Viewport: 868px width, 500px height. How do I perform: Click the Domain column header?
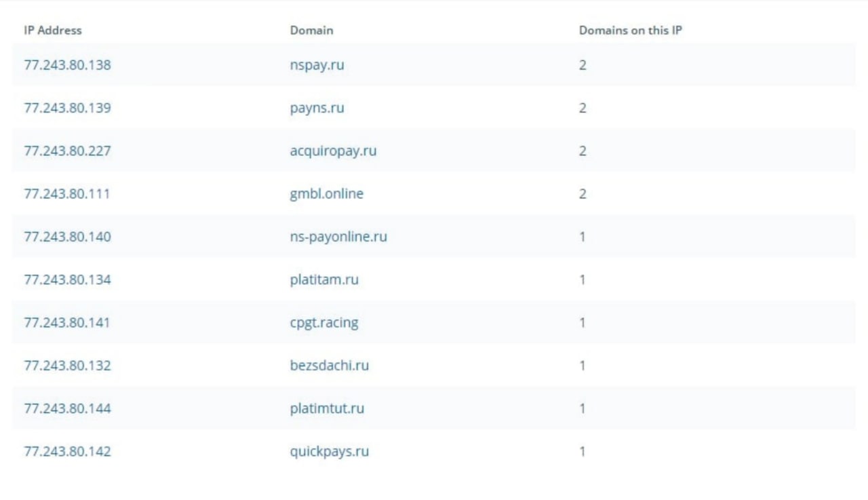(312, 31)
